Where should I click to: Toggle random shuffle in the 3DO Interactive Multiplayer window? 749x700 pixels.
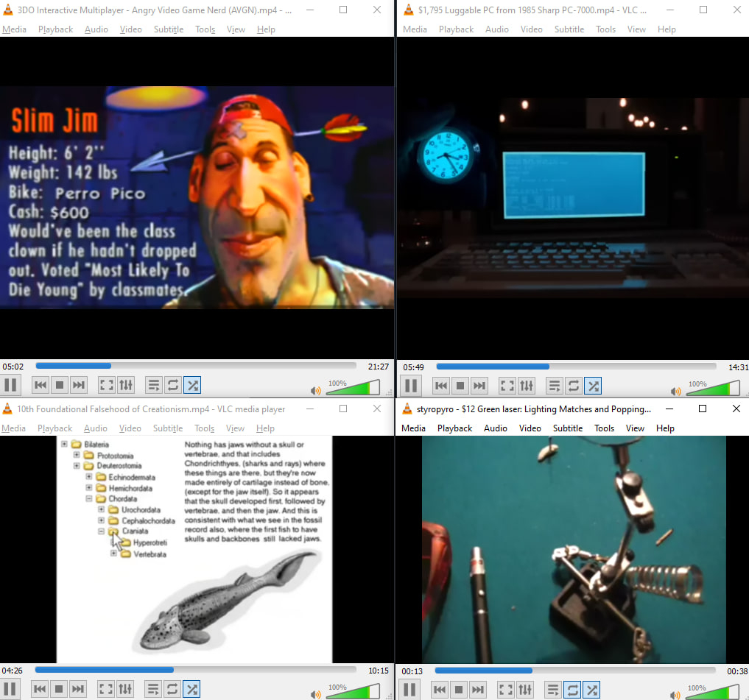[x=191, y=384]
